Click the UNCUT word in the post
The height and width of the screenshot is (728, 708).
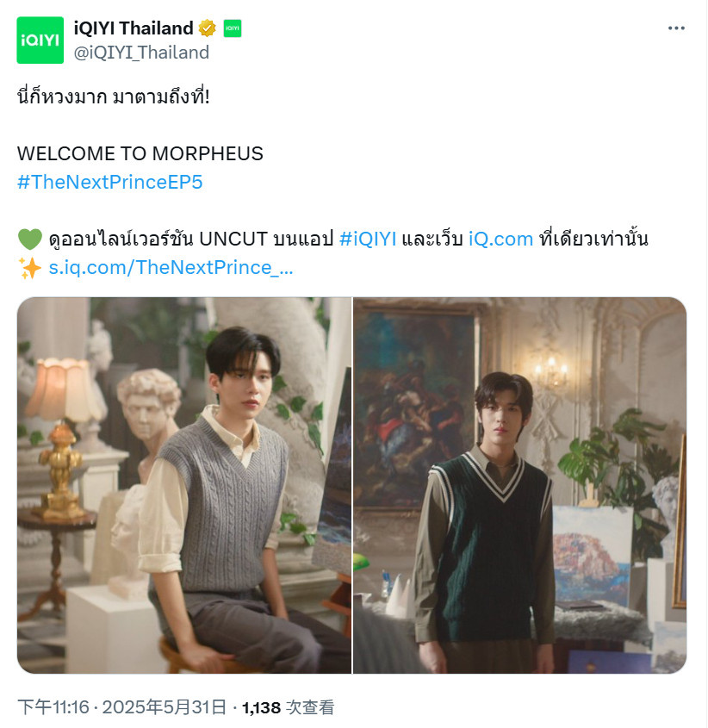(233, 240)
